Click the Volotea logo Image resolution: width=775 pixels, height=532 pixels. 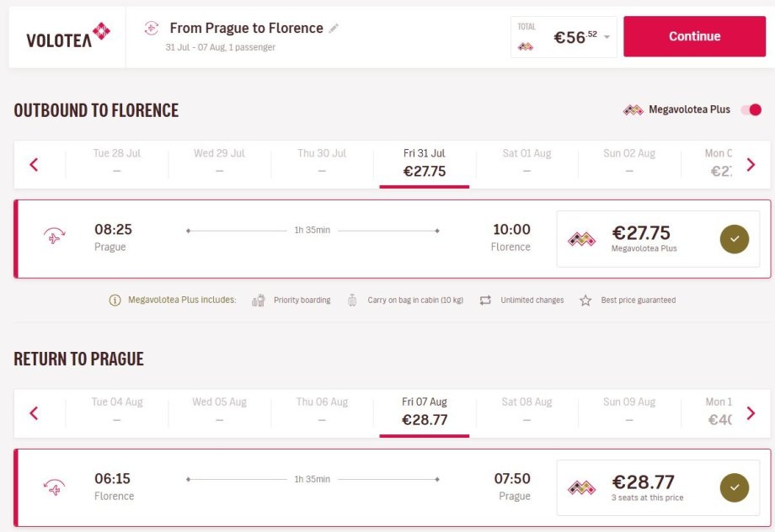tap(67, 37)
